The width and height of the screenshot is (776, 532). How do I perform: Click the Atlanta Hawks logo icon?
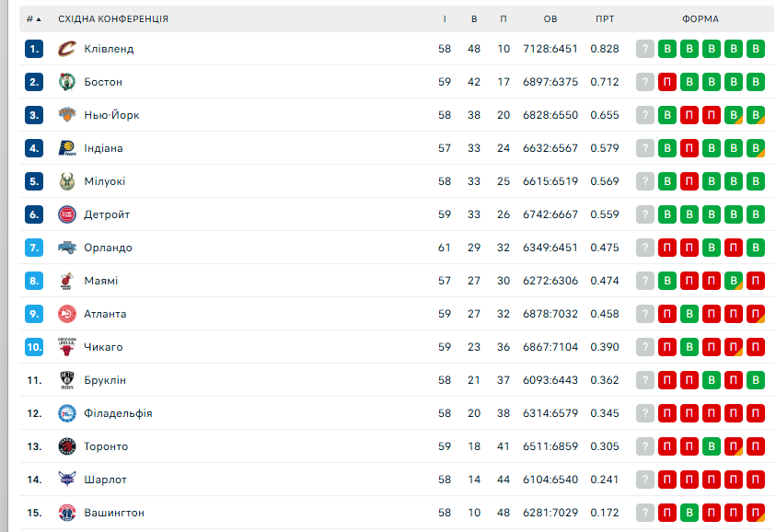click(66, 314)
